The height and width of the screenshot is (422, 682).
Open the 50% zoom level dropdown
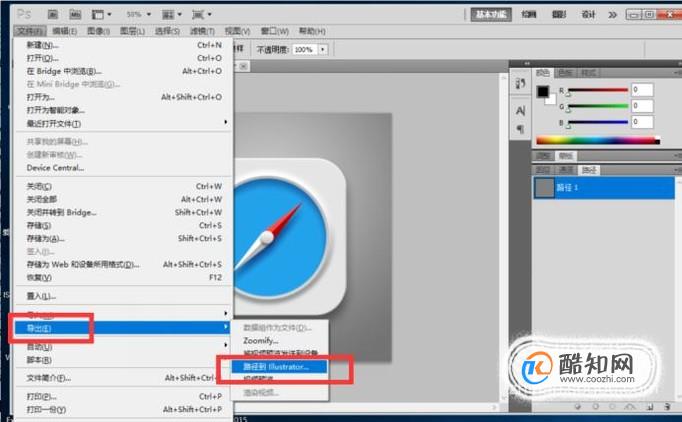pos(138,14)
